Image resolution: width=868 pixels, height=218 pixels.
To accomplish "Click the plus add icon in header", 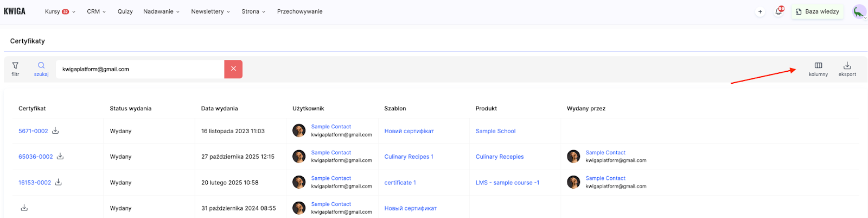I will tap(760, 11).
